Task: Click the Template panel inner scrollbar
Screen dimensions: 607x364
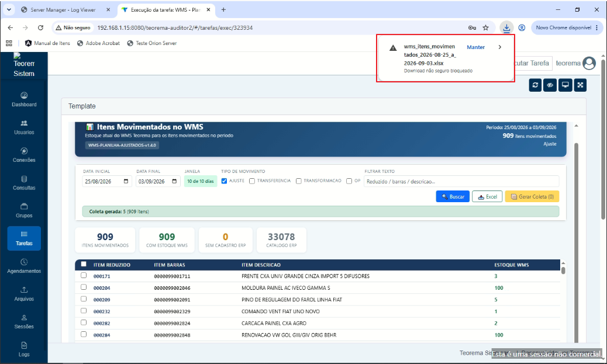Action: tap(576, 244)
